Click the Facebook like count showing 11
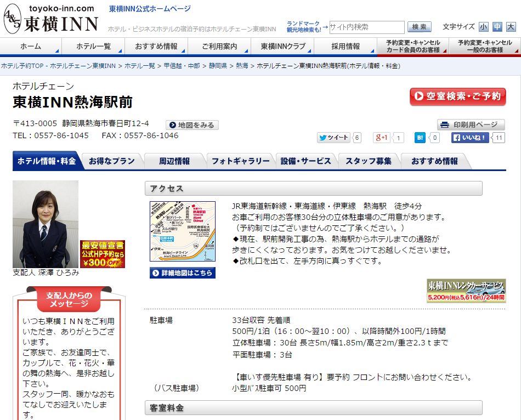 [x=499, y=138]
